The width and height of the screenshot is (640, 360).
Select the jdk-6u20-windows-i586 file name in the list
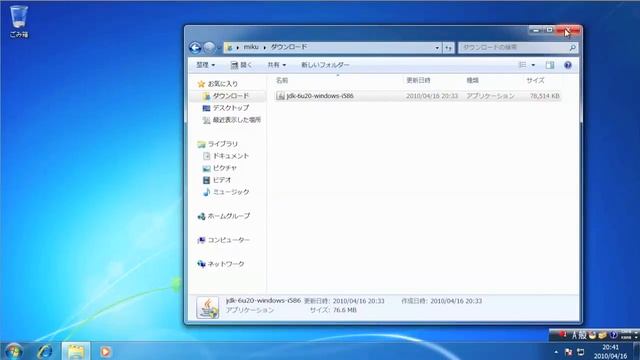[x=320, y=96]
